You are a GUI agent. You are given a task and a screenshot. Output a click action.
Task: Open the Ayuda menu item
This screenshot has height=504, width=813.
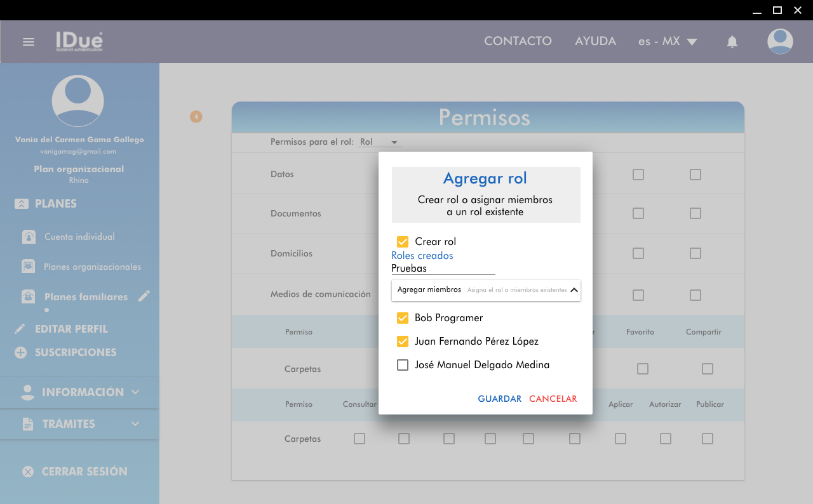coord(595,41)
